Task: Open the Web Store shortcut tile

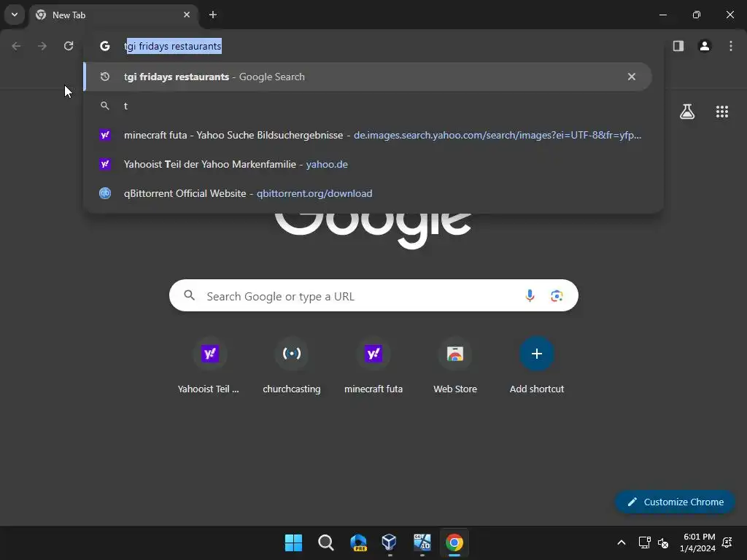Action: pyautogui.click(x=455, y=366)
